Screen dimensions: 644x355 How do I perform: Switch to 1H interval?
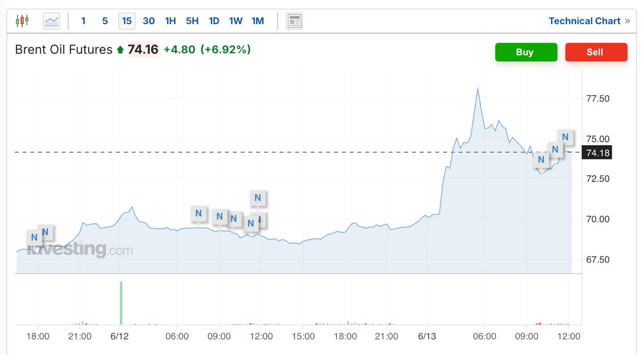pos(171,21)
